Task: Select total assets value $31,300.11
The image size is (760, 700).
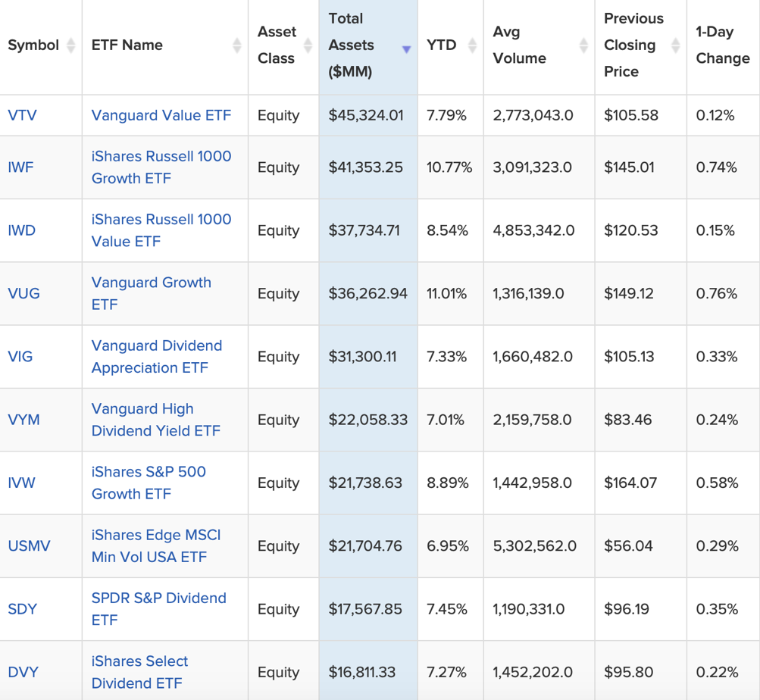Action: pos(362,356)
